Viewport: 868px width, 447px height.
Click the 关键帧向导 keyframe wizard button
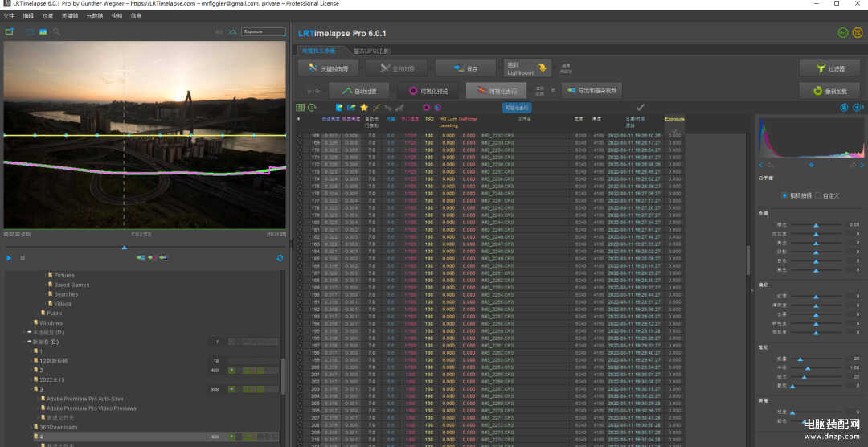[327, 68]
